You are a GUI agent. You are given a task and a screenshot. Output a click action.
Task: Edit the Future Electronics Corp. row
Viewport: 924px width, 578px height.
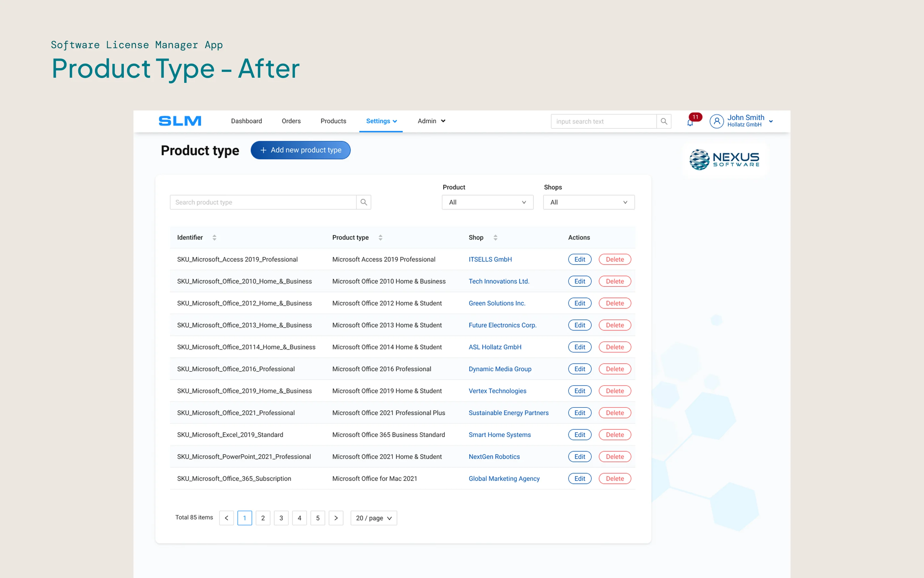pyautogui.click(x=580, y=325)
